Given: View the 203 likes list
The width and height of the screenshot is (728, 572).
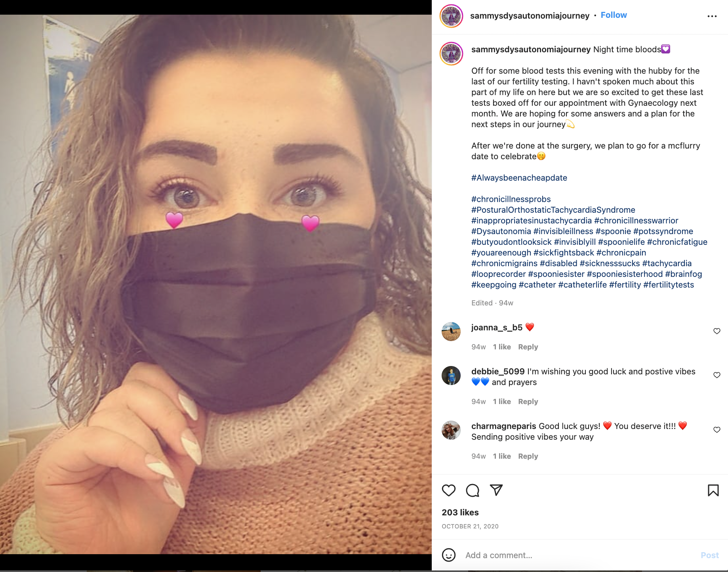Looking at the screenshot, I should tap(460, 513).
